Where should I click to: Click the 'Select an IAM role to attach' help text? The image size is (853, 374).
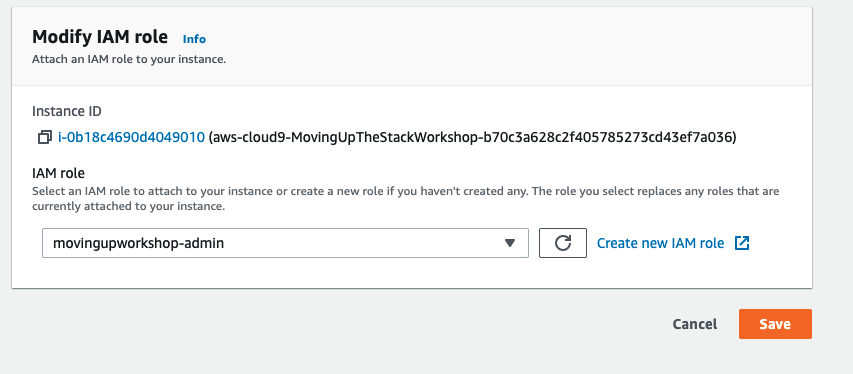pyautogui.click(x=405, y=192)
